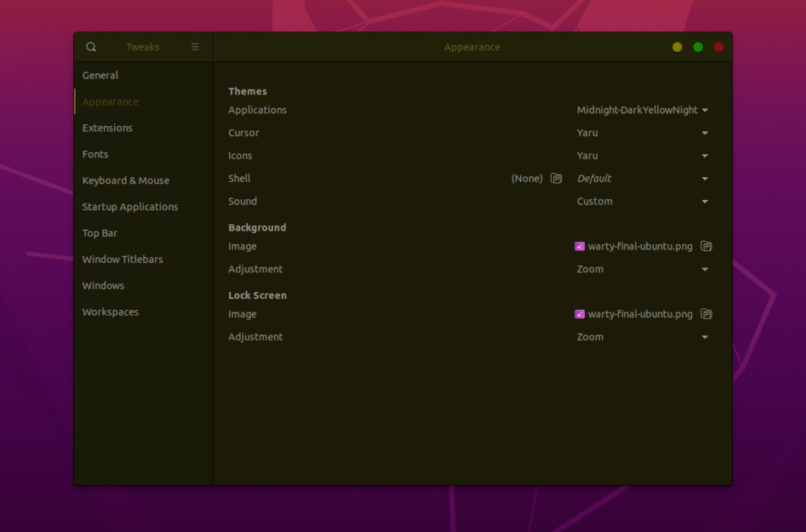806x532 pixels.
Task: Select the Top Bar section
Action: 100,233
